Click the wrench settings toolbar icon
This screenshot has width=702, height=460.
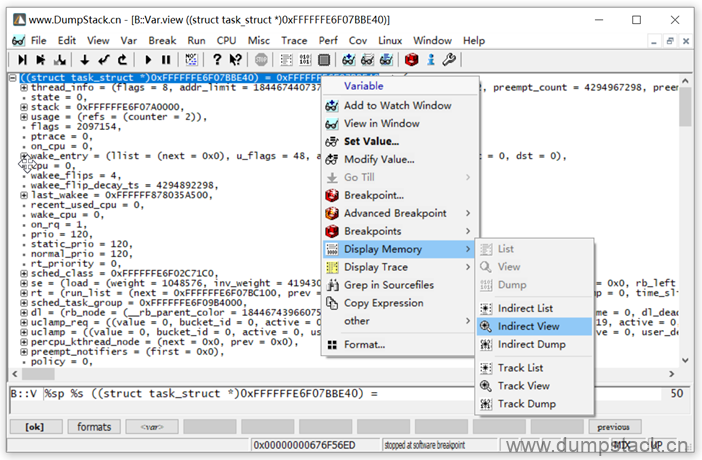point(449,60)
